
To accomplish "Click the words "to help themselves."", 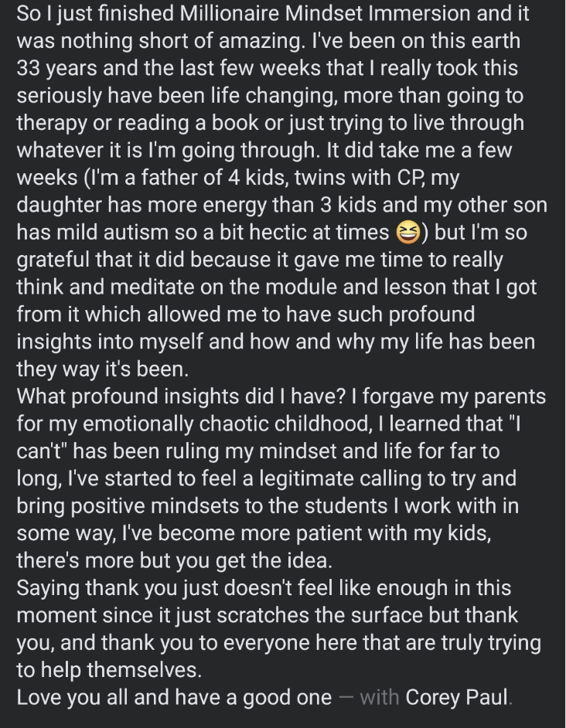I will tap(109, 669).
